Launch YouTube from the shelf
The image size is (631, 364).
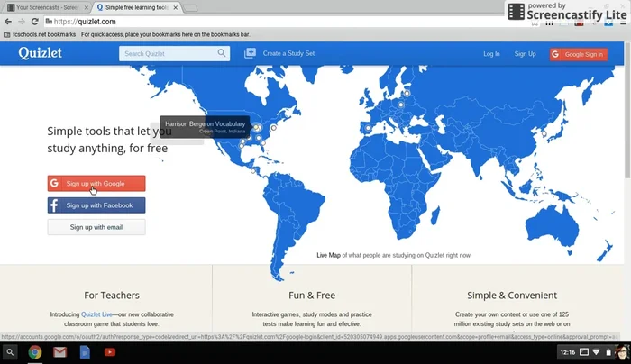tap(109, 352)
